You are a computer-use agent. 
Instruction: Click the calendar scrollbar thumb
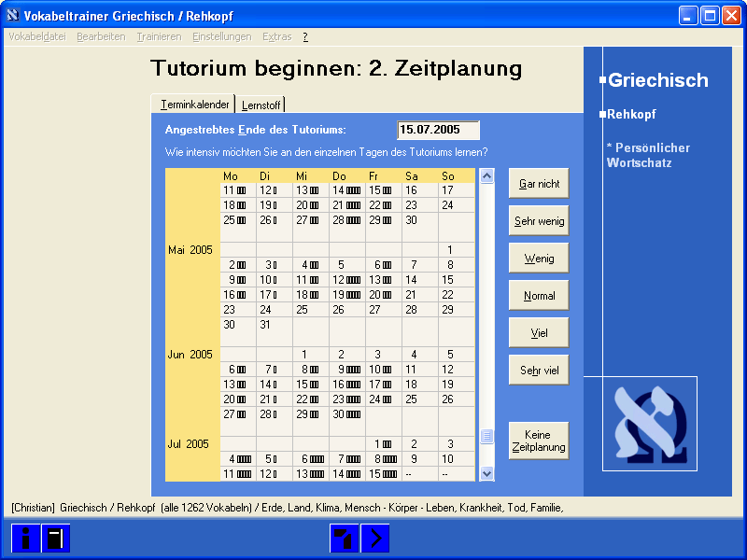486,436
